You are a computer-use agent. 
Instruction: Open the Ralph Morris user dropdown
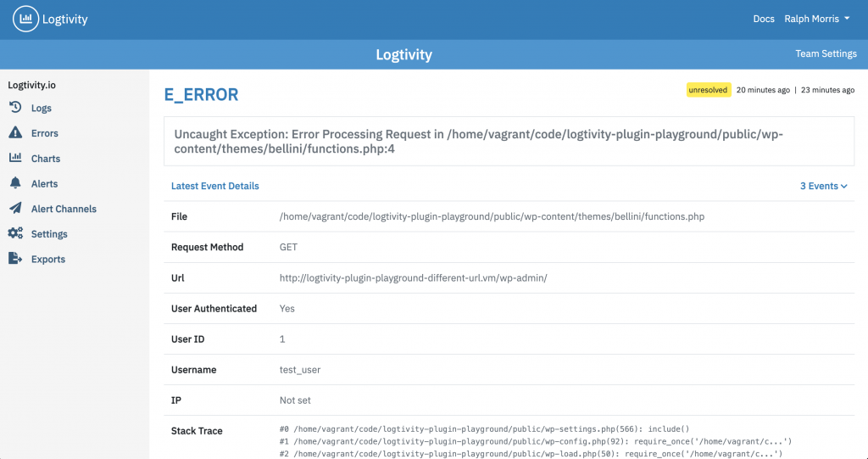coord(816,19)
